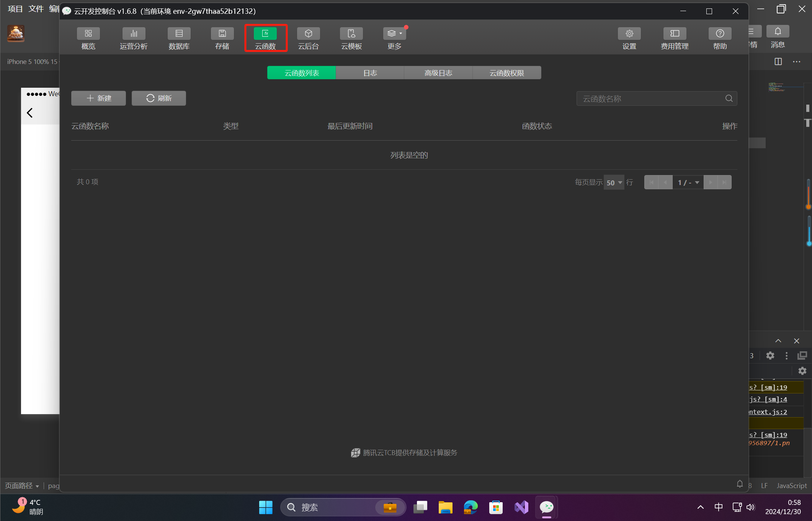Click the 新建 button

pyautogui.click(x=98, y=98)
